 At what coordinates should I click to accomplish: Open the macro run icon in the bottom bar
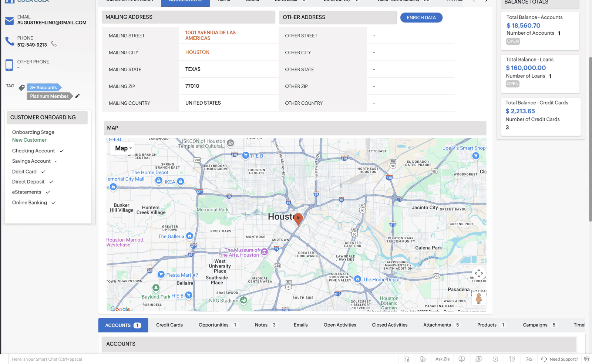pyautogui.click(x=406, y=359)
